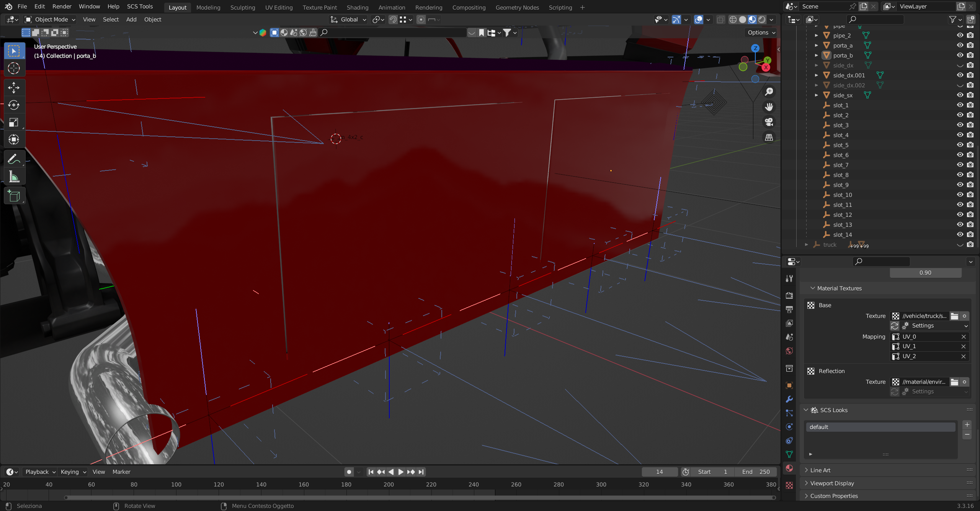
Task: Toggle camera view in viewport
Action: tap(769, 122)
